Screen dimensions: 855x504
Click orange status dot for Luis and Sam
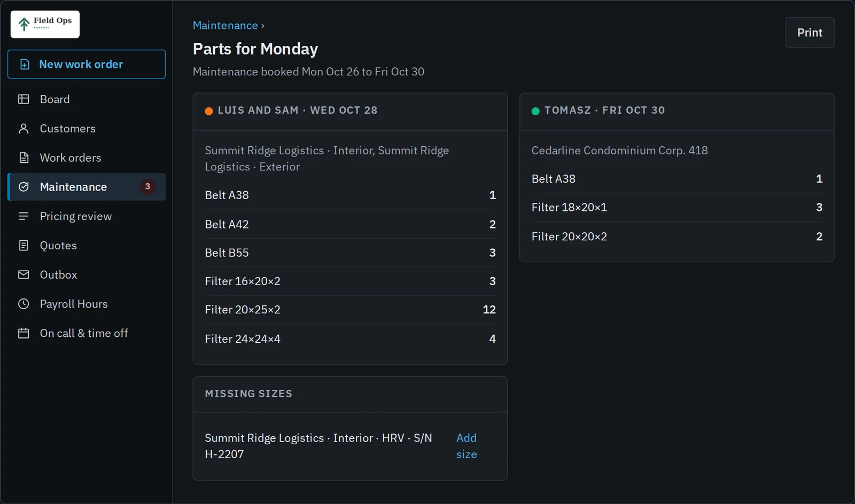point(209,111)
